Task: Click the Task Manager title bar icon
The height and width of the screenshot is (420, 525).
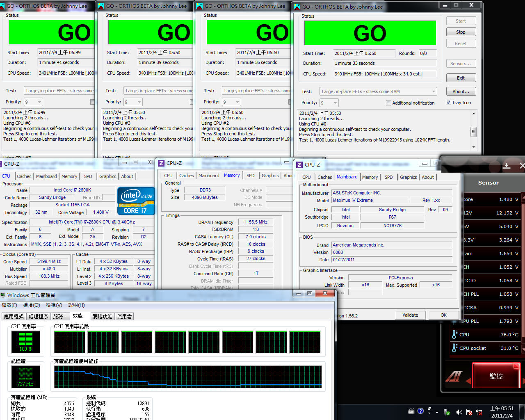Action: pyautogui.click(x=3, y=295)
